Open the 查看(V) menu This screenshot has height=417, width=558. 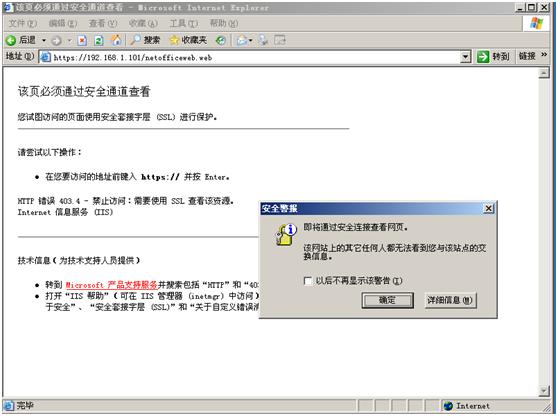[103, 23]
